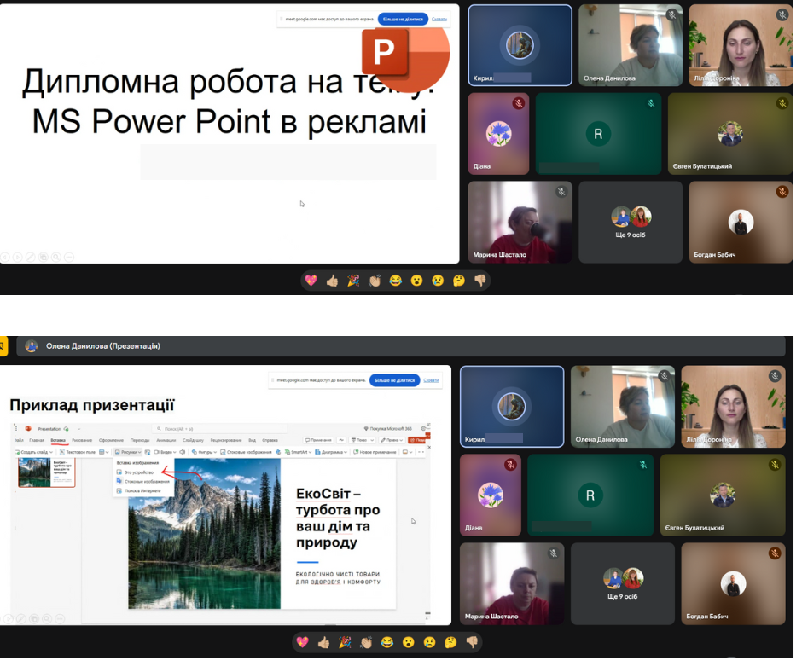The image size is (802, 672).
Task: Click the Сховати link in bottom screenshot
Action: (431, 380)
